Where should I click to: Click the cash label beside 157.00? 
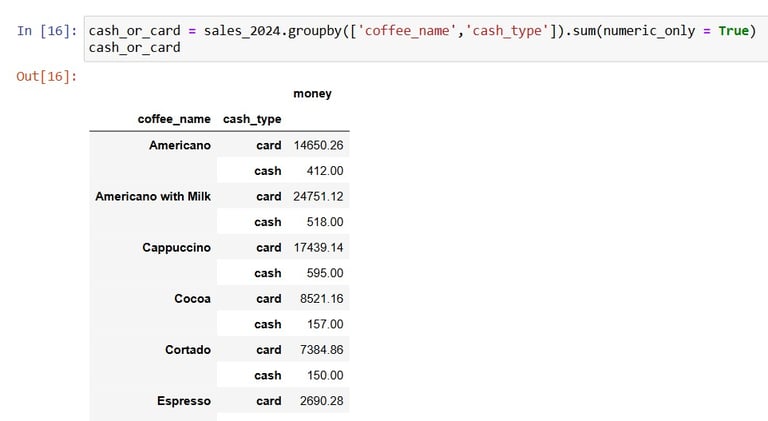[267, 324]
